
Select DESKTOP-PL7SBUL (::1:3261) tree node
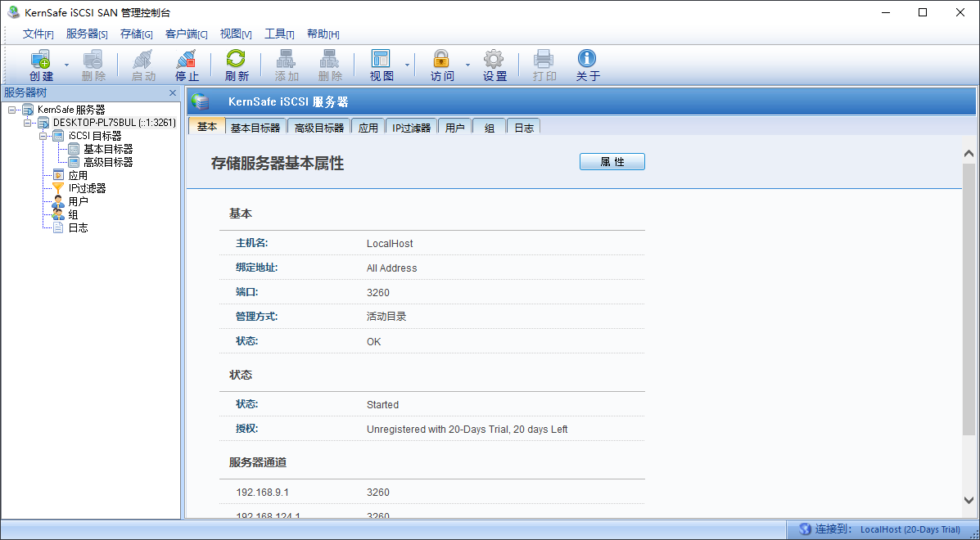point(115,123)
